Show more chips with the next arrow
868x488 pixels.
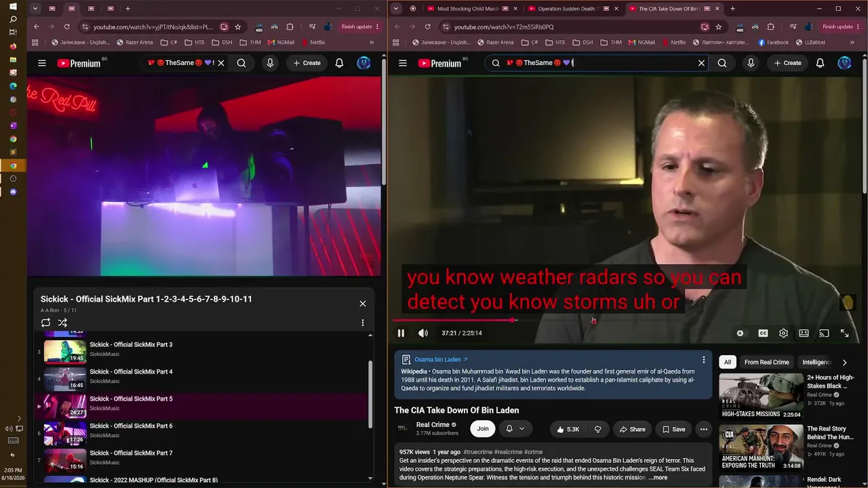pos(844,363)
